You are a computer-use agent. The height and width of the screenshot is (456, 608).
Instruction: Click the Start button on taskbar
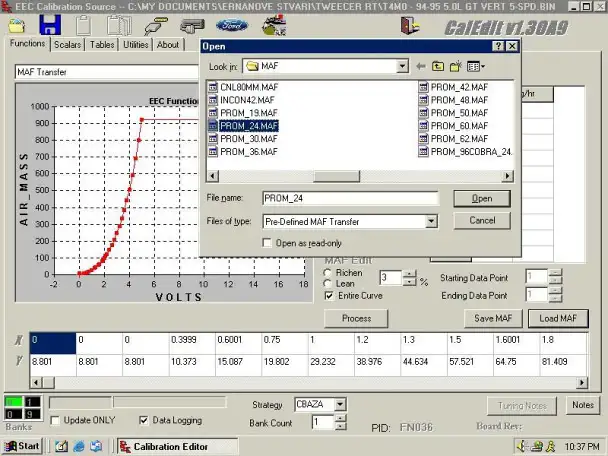click(x=22, y=446)
